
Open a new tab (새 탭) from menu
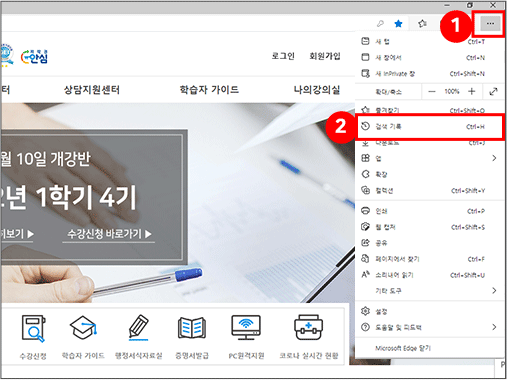[x=430, y=41]
